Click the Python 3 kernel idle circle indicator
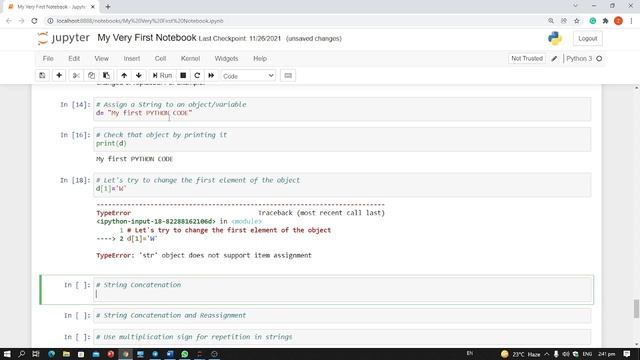Viewport: 640px width, 360px height. click(599, 59)
